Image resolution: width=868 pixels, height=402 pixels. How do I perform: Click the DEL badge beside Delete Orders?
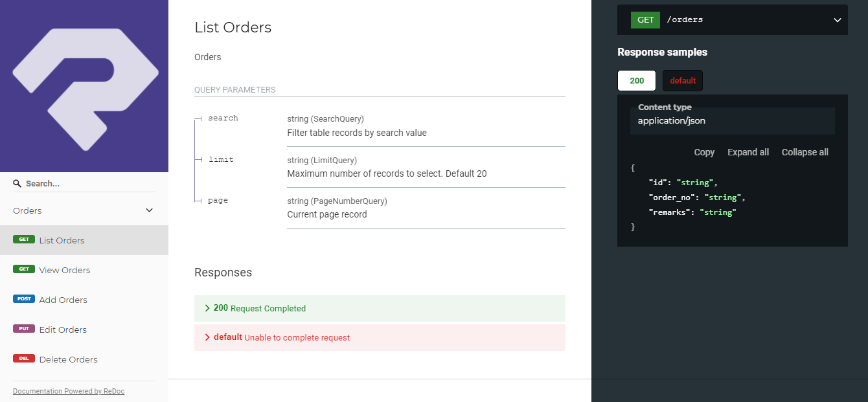[x=24, y=359]
